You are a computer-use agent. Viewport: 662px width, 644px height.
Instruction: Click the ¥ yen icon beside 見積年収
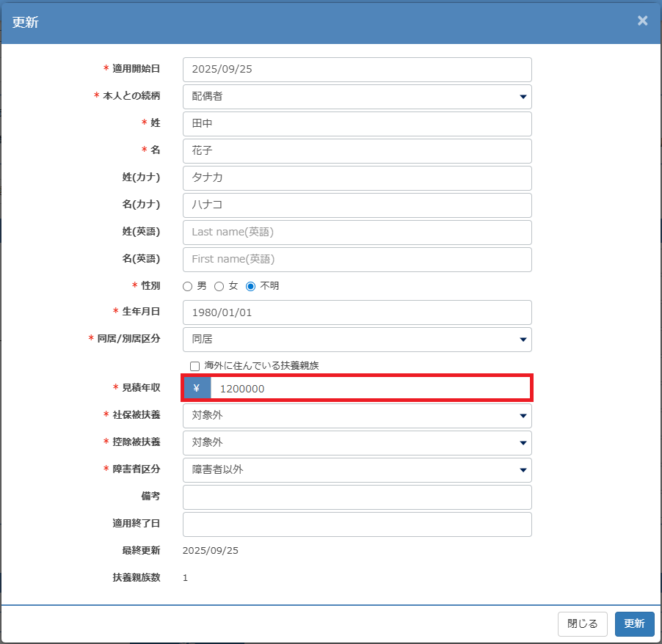(x=197, y=388)
